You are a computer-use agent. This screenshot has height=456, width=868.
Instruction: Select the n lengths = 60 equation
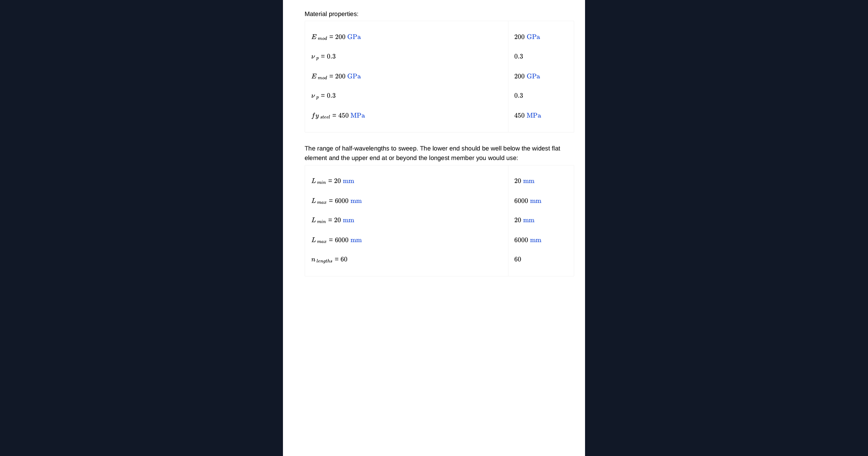[329, 260]
